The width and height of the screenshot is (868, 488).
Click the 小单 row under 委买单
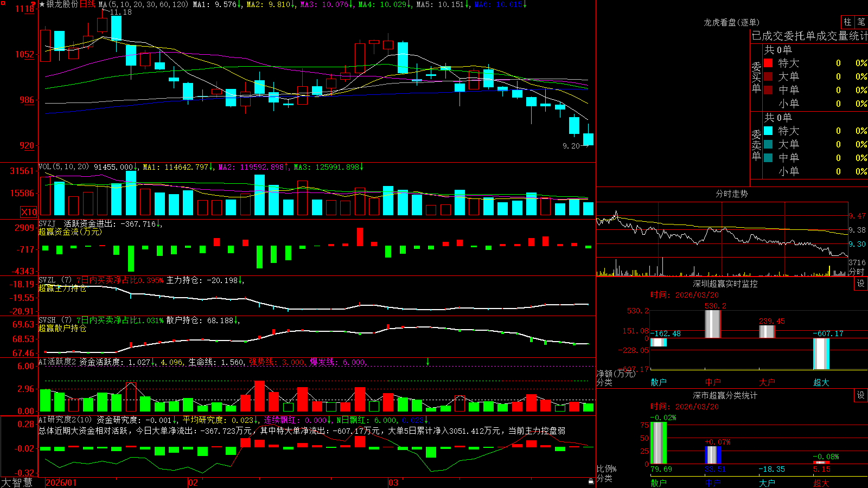(x=815, y=104)
